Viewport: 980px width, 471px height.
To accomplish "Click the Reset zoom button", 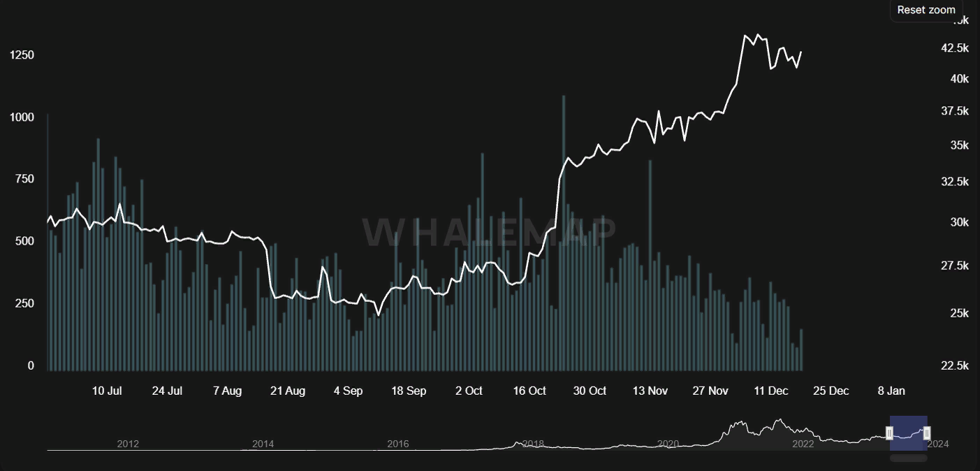I will 926,10.
